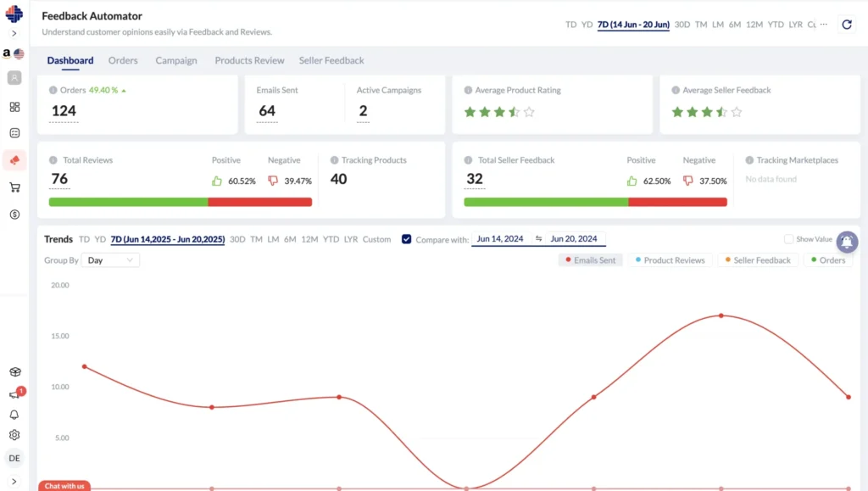The image size is (868, 491).
Task: Open the Amazon US marketplace selector
Action: (14, 53)
